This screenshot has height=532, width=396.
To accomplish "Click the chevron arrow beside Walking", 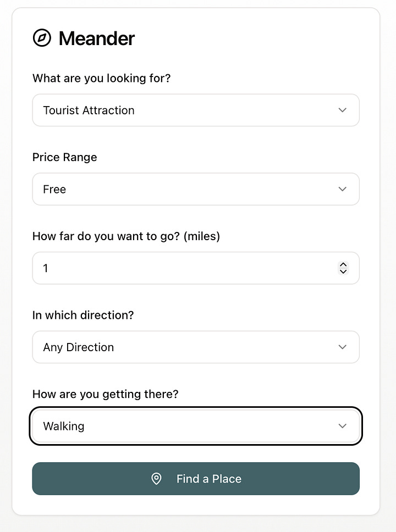I will tap(342, 426).
